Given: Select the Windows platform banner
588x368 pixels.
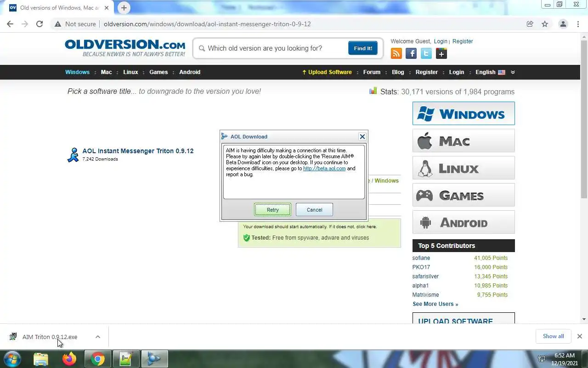Looking at the screenshot, I should pyautogui.click(x=464, y=113).
